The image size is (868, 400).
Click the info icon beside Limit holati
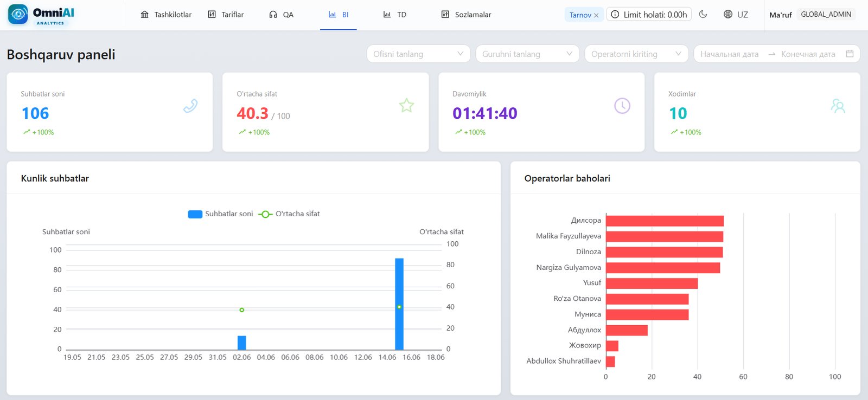click(x=615, y=15)
